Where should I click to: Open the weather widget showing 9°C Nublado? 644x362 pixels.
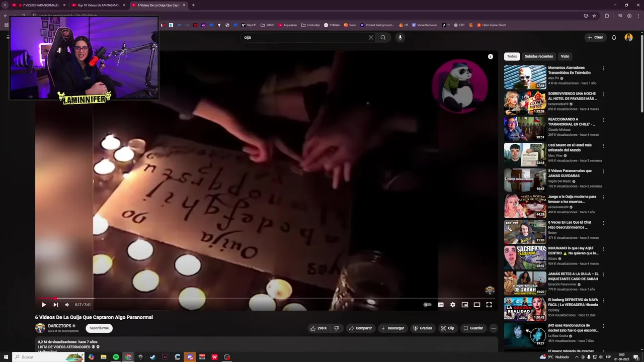554,357
